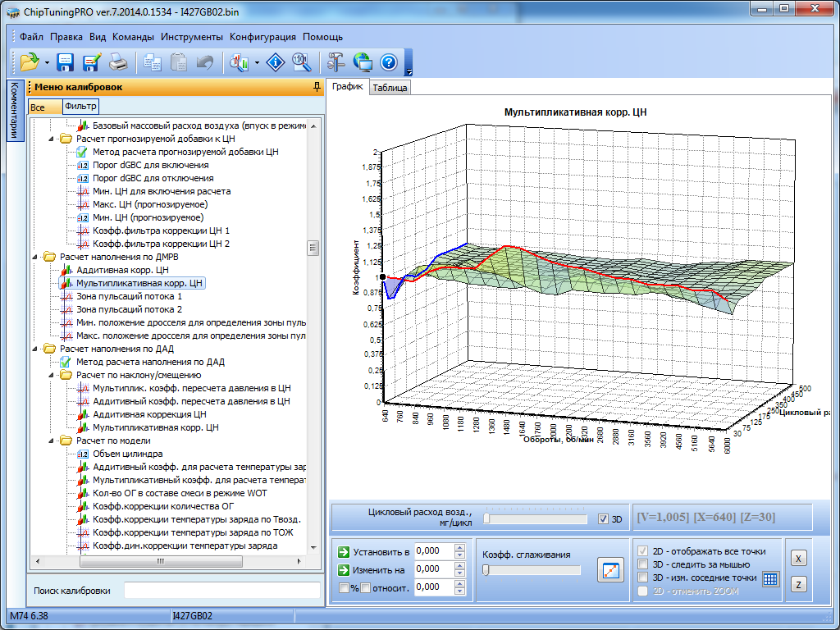
Task: Click the Print toolbar icon
Action: pyautogui.click(x=118, y=62)
